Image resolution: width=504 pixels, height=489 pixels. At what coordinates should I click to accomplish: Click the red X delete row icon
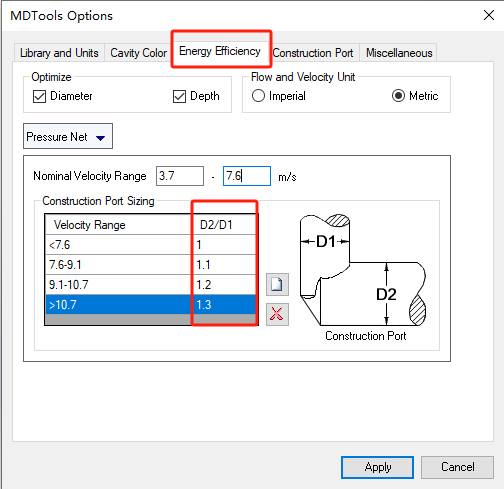[277, 314]
